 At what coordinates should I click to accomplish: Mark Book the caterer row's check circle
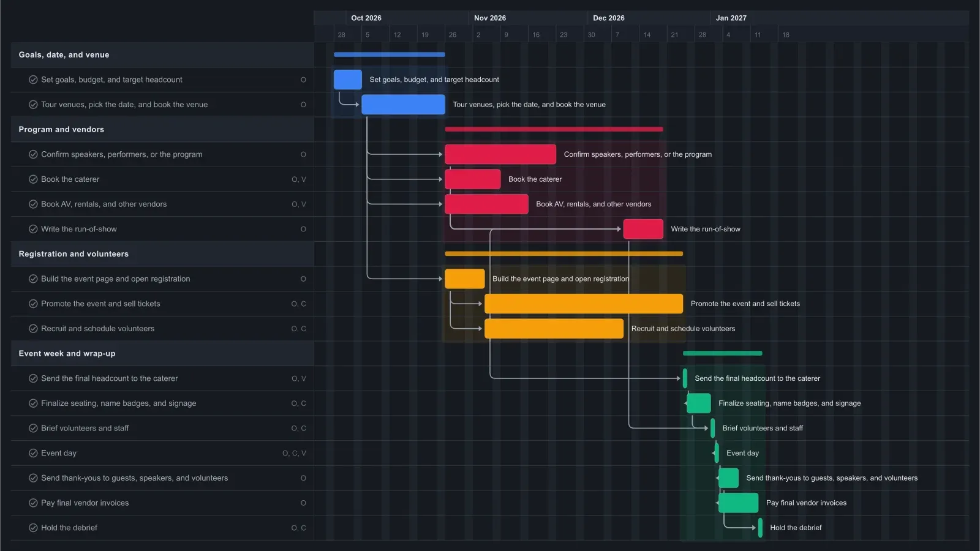(33, 179)
